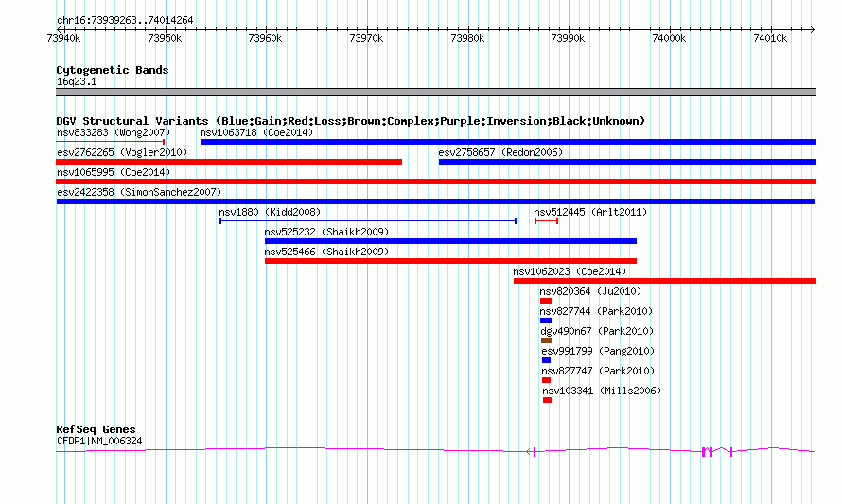This screenshot has height=504, width=842.
Task: Open variant label nsv820364 (Ju2010)
Action: (590, 291)
